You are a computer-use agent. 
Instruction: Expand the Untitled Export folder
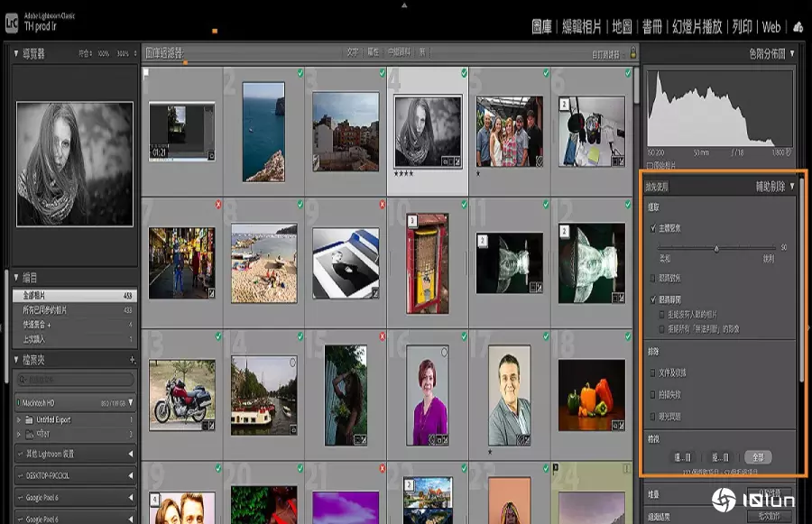point(18,420)
